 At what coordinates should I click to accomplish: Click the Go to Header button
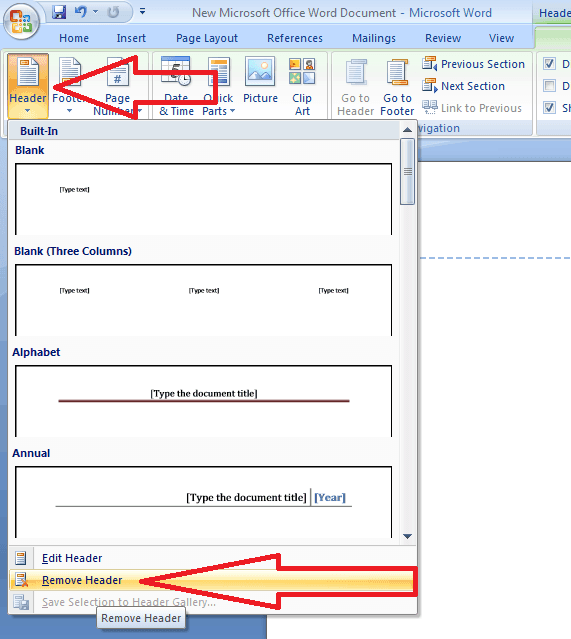355,86
